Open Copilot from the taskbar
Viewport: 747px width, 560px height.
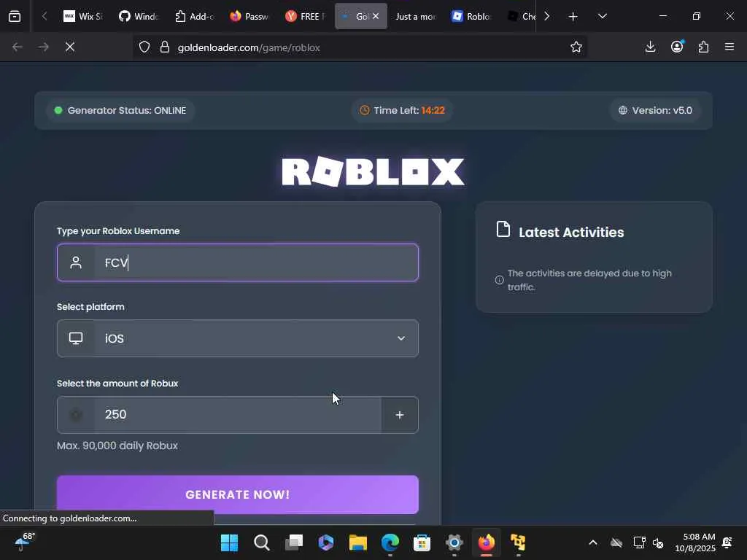(326, 542)
